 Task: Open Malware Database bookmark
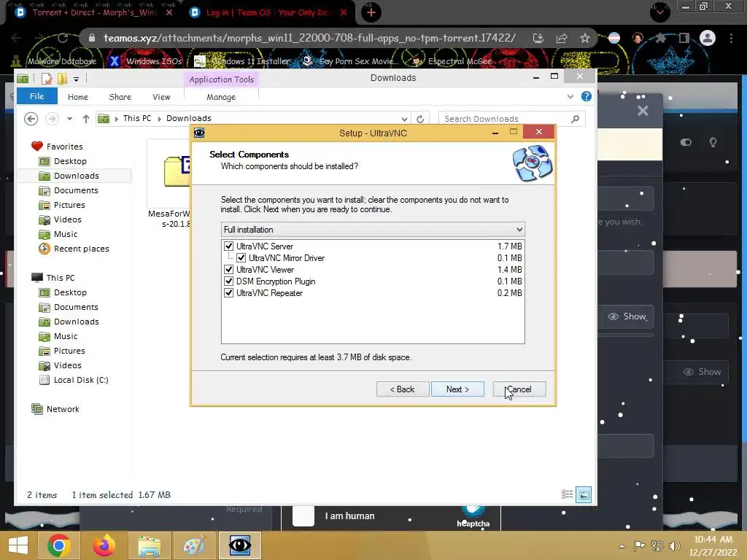point(54,61)
